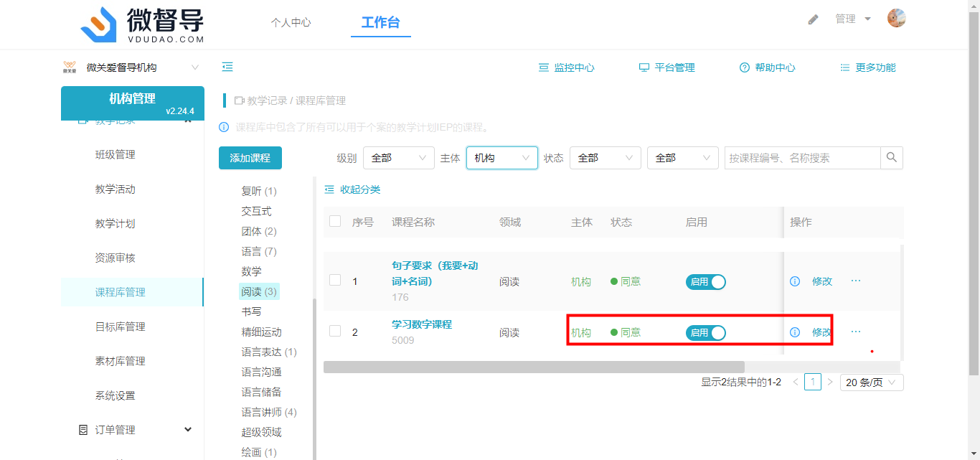The height and width of the screenshot is (460, 980).
Task: Open 平台管理 platform management
Action: click(666, 67)
